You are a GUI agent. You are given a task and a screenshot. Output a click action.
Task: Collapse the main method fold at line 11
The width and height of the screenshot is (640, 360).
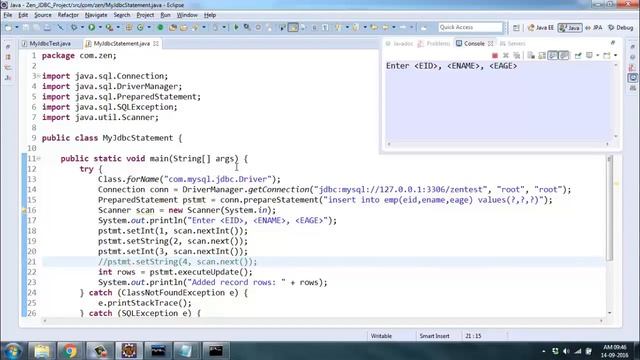tap(39, 158)
